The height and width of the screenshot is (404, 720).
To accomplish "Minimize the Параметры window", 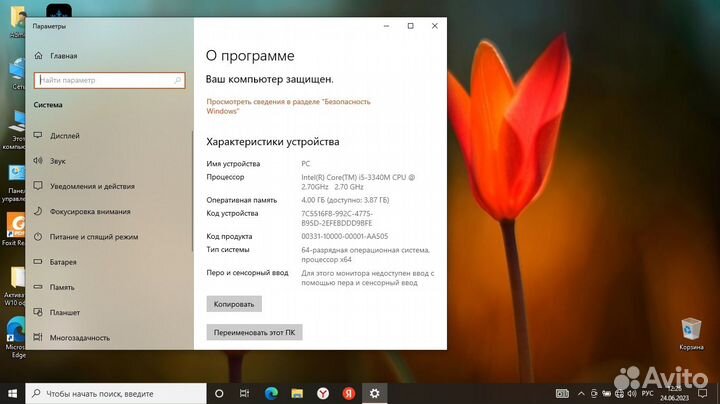I will coord(387,26).
